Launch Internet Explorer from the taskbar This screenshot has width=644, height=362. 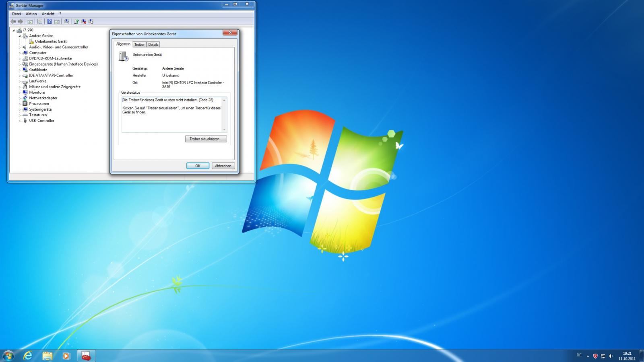[28, 356]
